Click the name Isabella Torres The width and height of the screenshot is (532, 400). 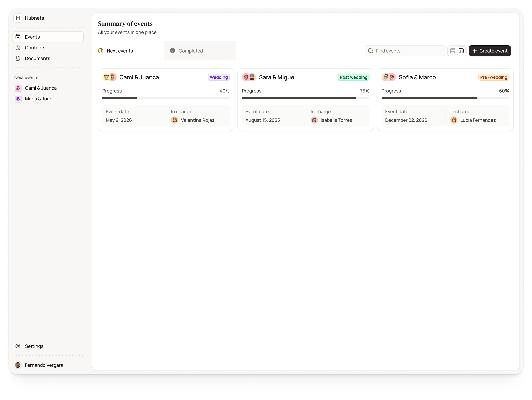pyautogui.click(x=336, y=120)
